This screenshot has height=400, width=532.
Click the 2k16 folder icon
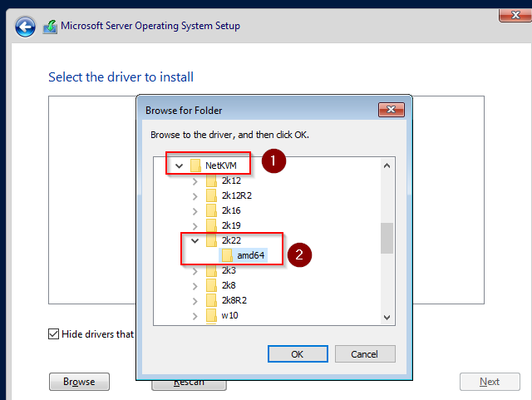[211, 210]
